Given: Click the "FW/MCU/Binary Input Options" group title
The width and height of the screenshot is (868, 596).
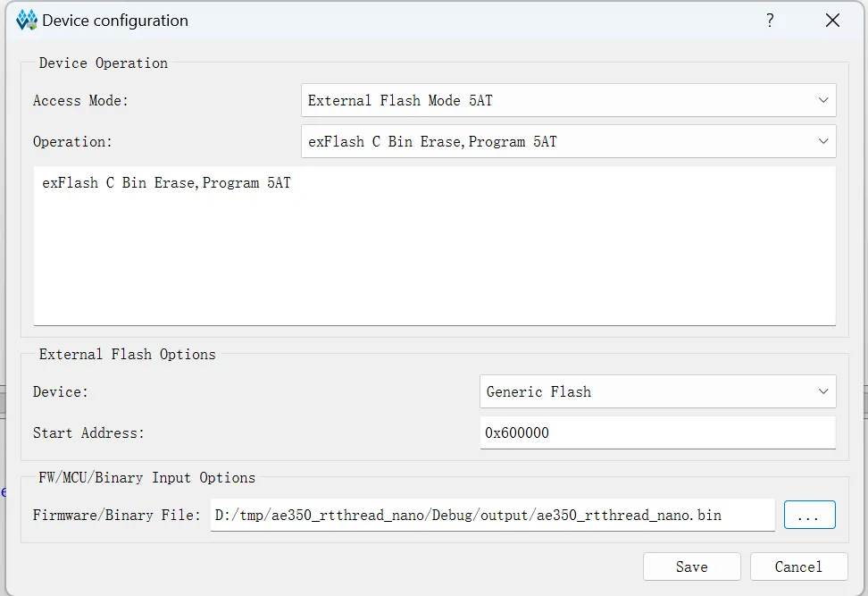Looking at the screenshot, I should (146, 477).
